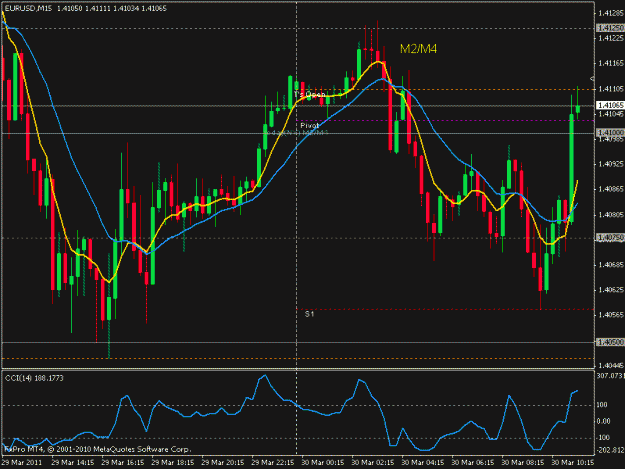Click the 1.40565 price scale value
Screen dimensions: 625x469
pos(610,315)
